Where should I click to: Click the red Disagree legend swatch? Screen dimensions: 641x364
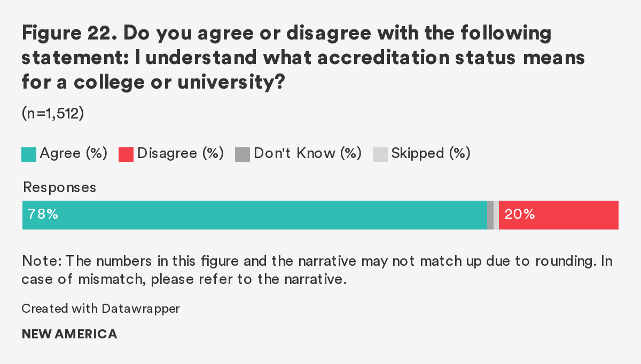tap(126, 154)
